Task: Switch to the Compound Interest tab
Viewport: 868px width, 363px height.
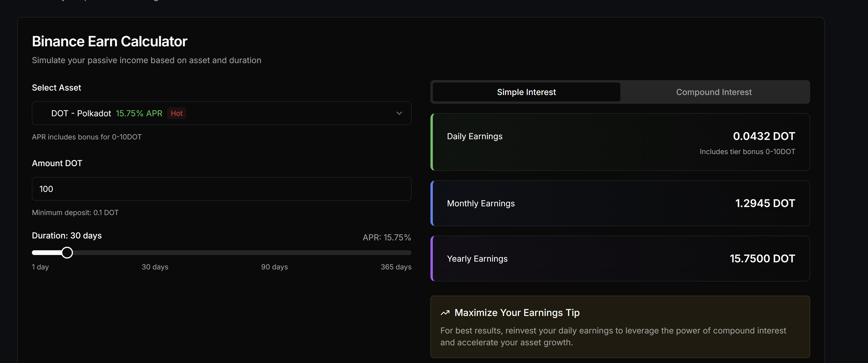Action: point(714,92)
